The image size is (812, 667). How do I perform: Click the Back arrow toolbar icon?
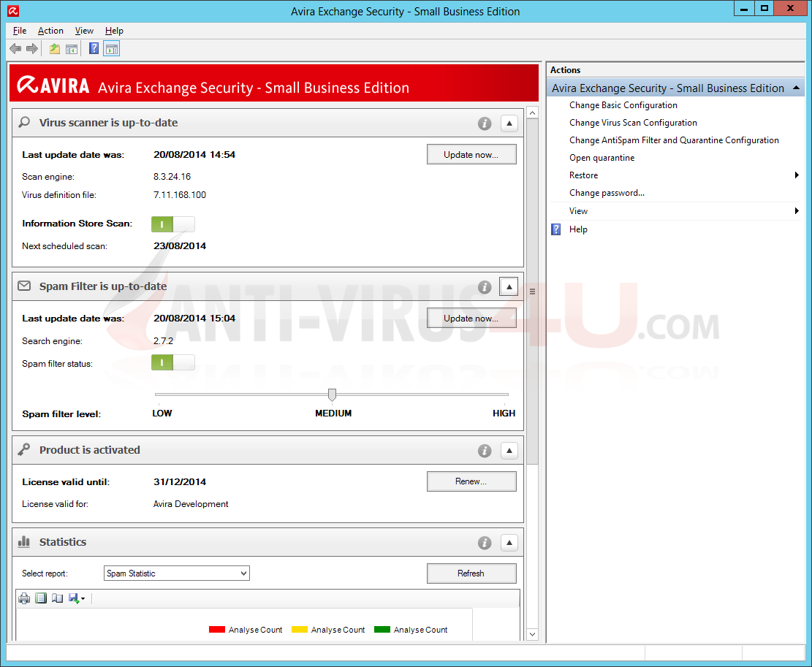(x=15, y=49)
